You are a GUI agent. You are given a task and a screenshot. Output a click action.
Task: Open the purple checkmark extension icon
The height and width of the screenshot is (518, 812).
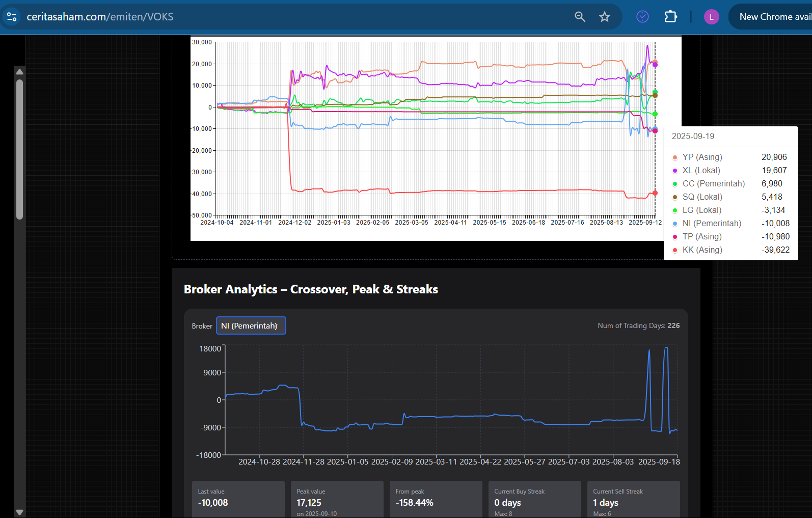[642, 17]
